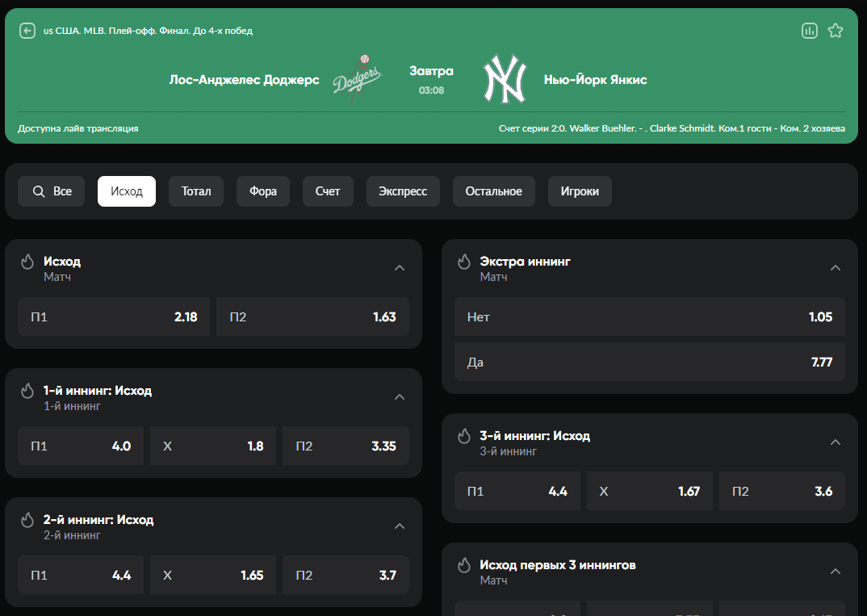Image resolution: width=867 pixels, height=616 pixels.
Task: Switch to the Фора tab
Action: (263, 191)
